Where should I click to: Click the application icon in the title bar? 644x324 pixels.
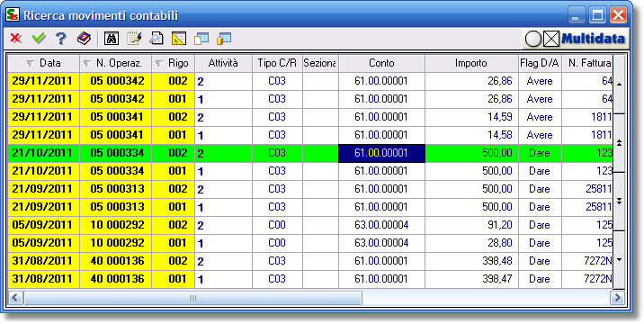click(x=13, y=15)
